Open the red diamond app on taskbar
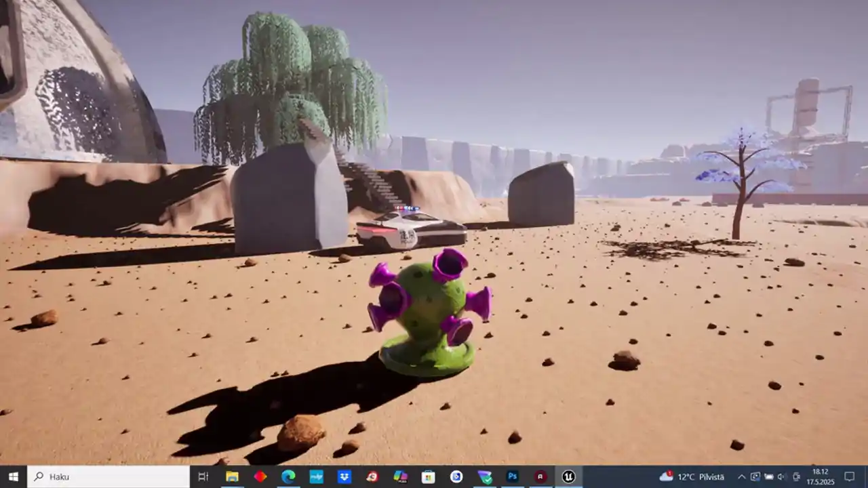This screenshot has width=868, height=488. point(260,476)
